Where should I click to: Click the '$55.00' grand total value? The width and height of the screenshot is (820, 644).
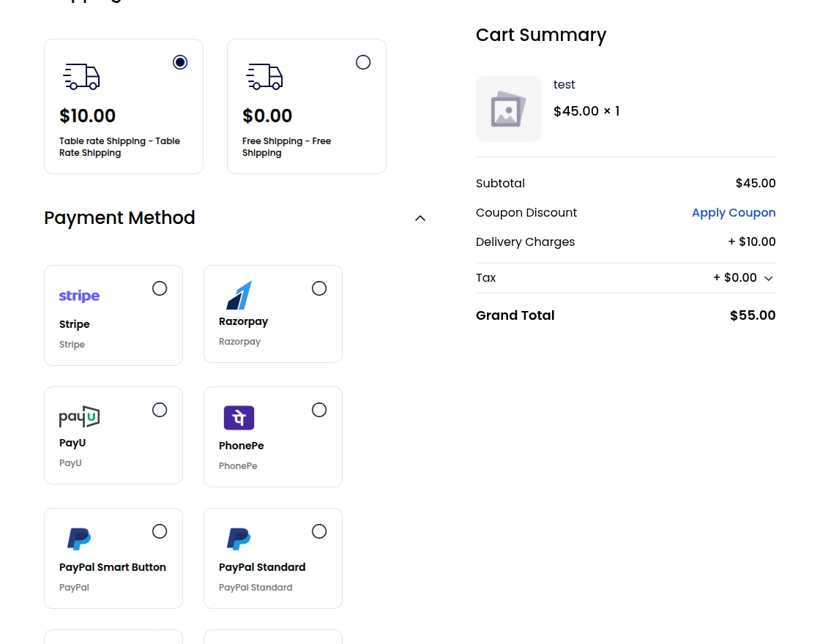[753, 315]
